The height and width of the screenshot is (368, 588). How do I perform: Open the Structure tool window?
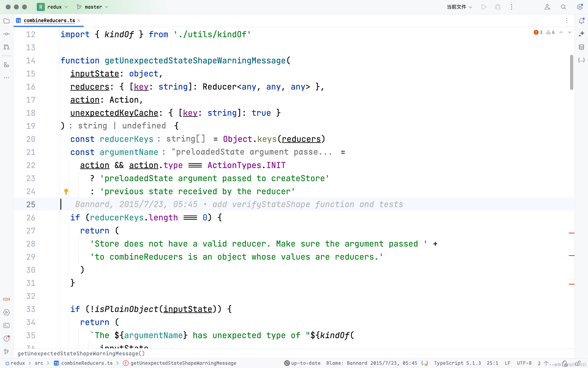coord(7,65)
